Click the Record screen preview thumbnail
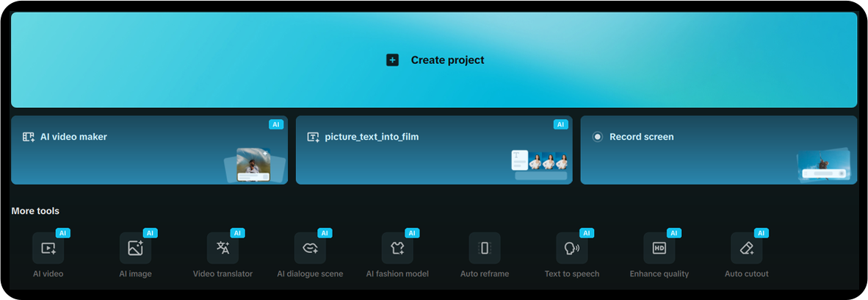 click(824, 165)
